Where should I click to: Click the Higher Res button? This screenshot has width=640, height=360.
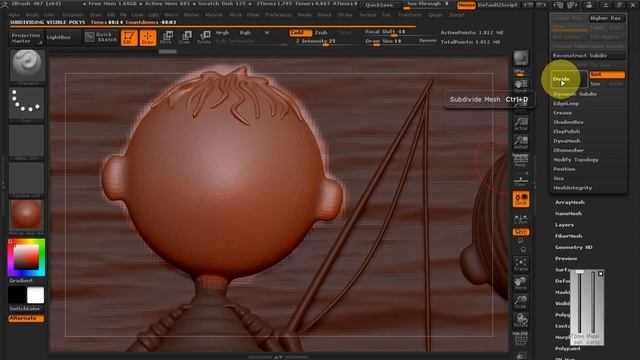[606, 18]
